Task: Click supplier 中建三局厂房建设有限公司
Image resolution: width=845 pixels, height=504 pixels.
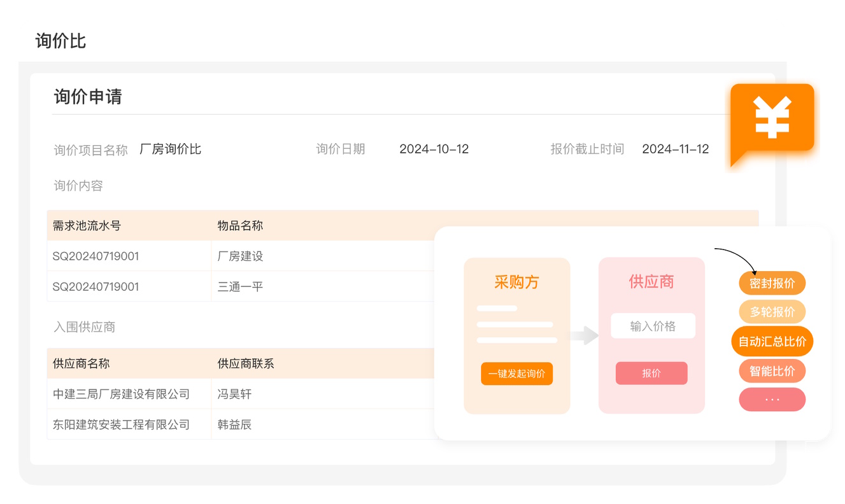Action: [x=121, y=395]
